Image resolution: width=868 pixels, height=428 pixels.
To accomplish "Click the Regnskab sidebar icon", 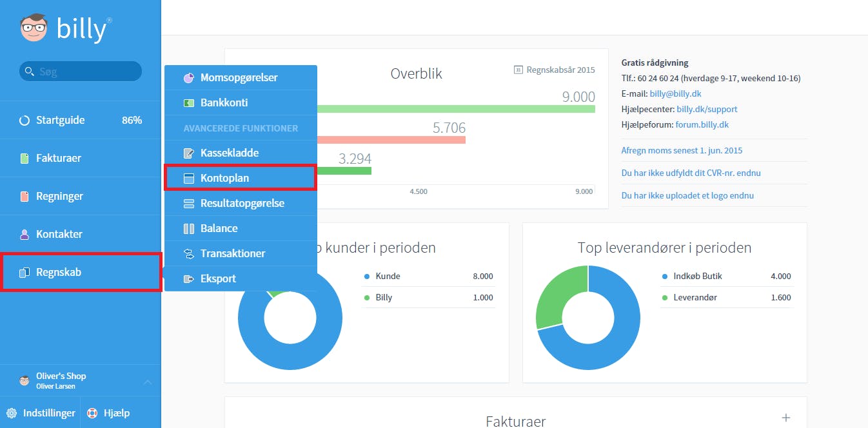I will click(x=25, y=273).
